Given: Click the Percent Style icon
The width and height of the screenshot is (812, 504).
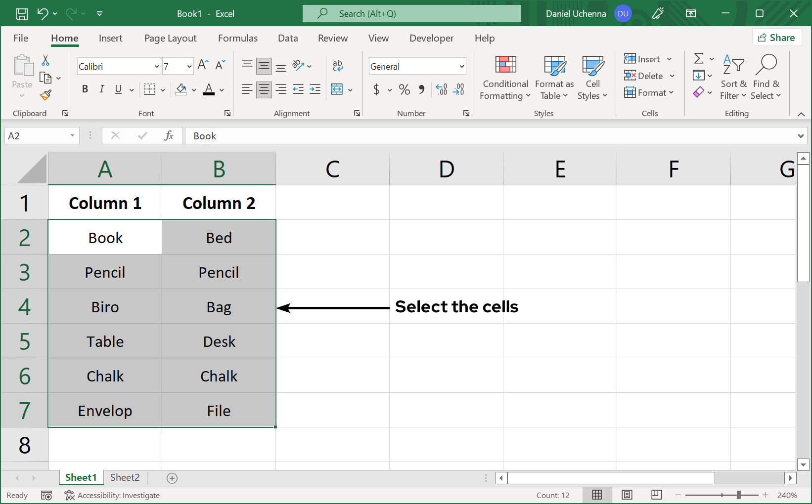Looking at the screenshot, I should click(404, 89).
